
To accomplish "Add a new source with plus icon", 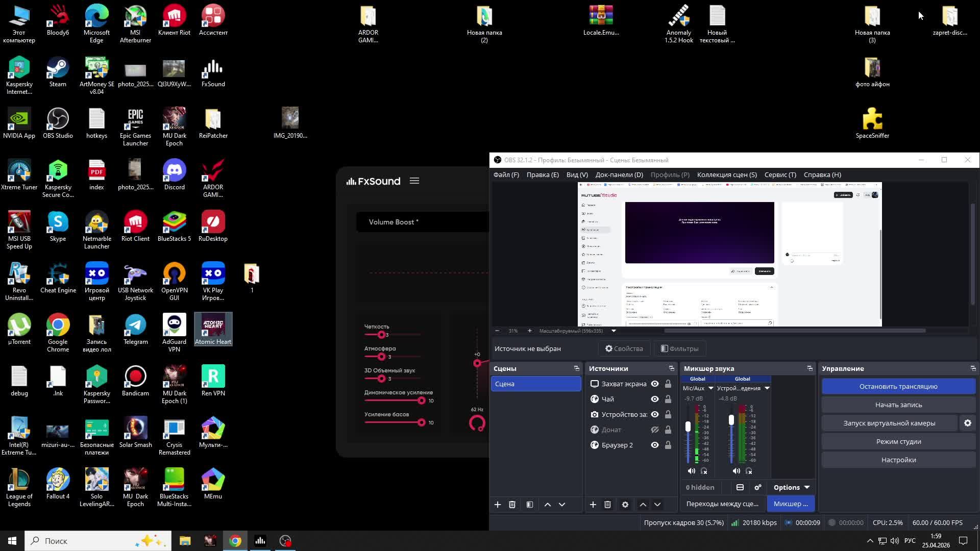I will (593, 505).
